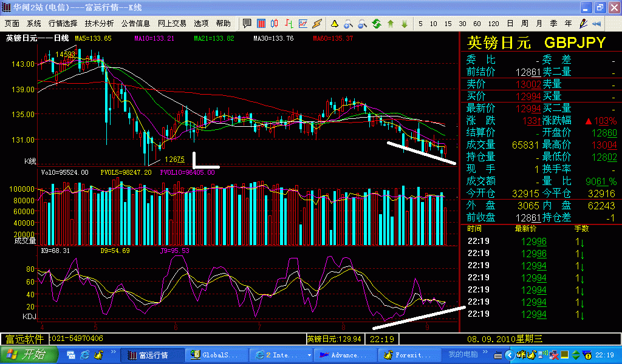Click the MA5=133.65 indicator label
Screen dimensions: 622x364
coord(93,38)
